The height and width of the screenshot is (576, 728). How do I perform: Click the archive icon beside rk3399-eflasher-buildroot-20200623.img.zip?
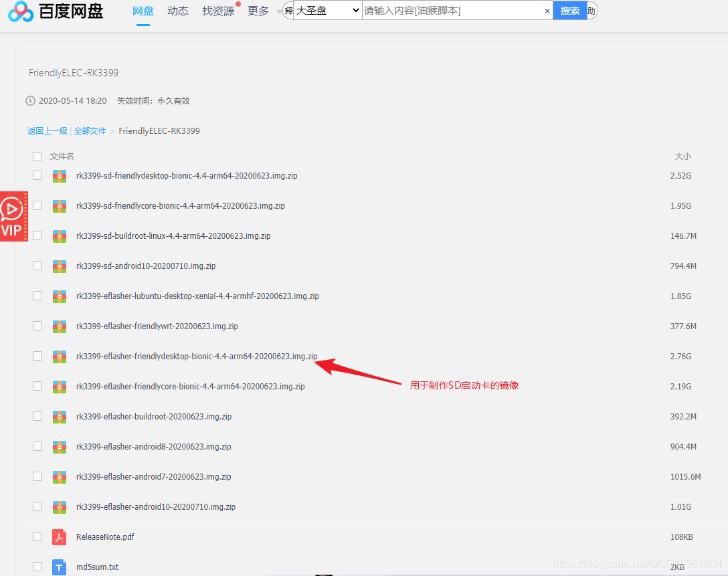coord(60,416)
